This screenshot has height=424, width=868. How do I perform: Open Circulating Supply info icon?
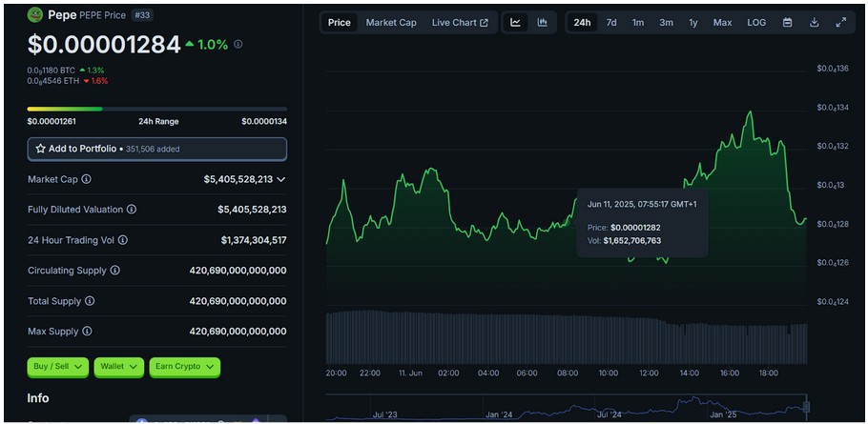114,271
